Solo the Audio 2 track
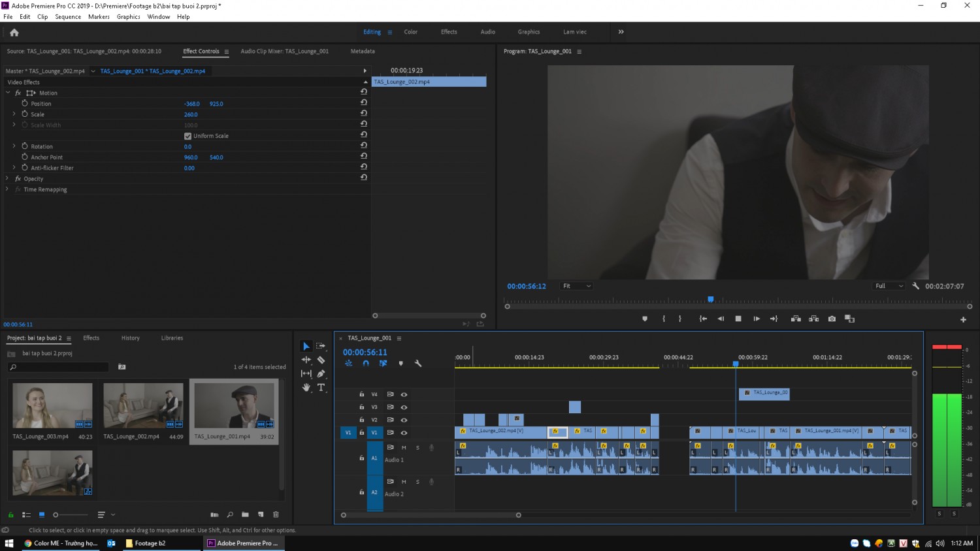This screenshot has width=980, height=551. coord(417,482)
